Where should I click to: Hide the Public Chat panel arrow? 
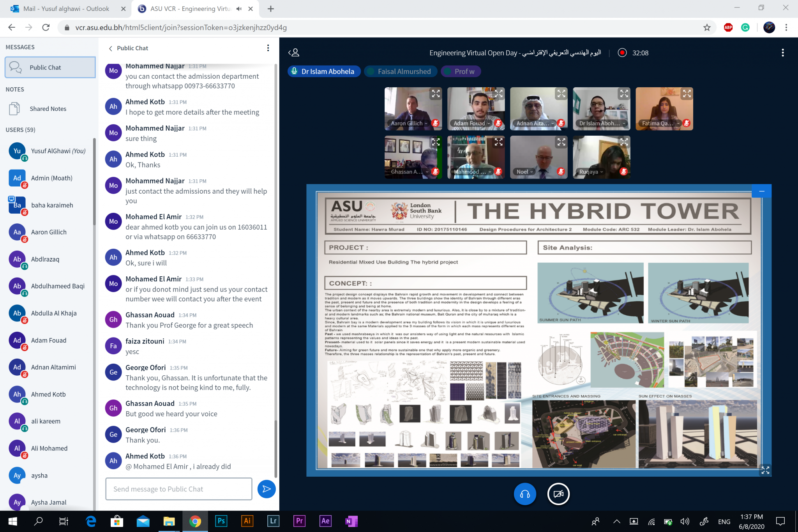click(111, 48)
